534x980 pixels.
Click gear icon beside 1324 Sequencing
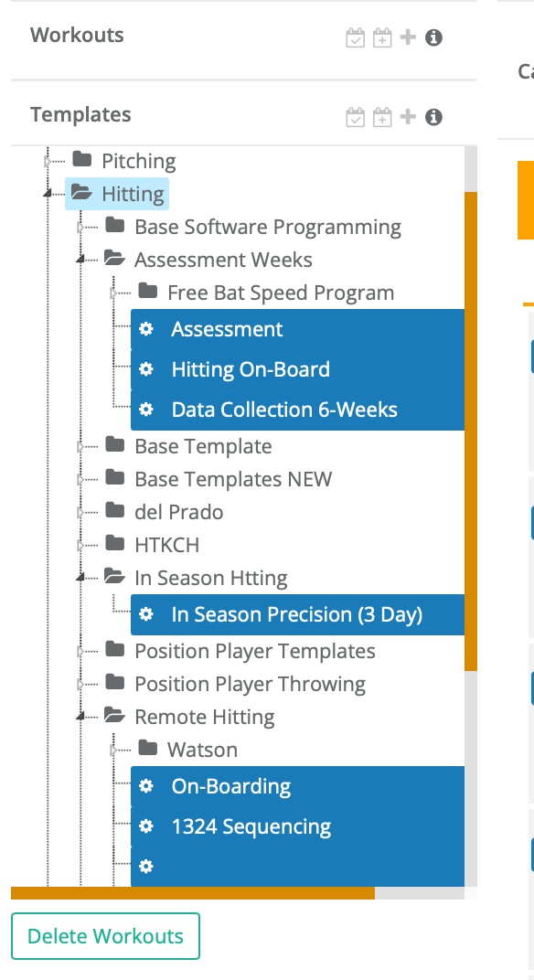tap(146, 826)
